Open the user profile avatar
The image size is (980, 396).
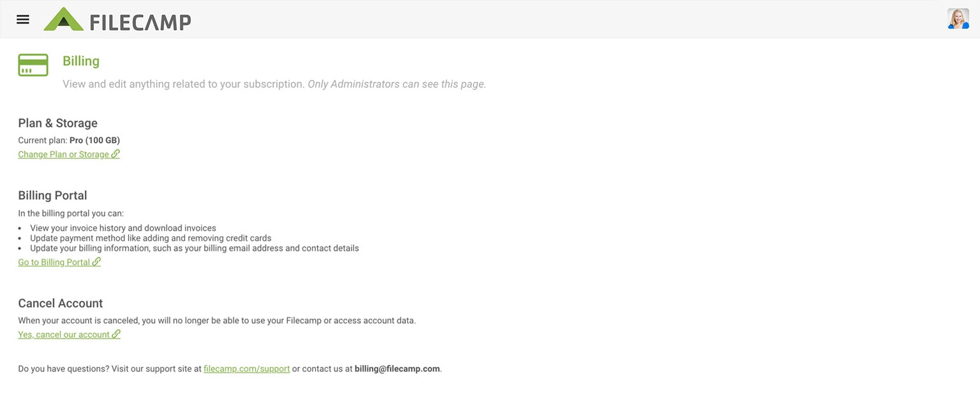pos(958,19)
